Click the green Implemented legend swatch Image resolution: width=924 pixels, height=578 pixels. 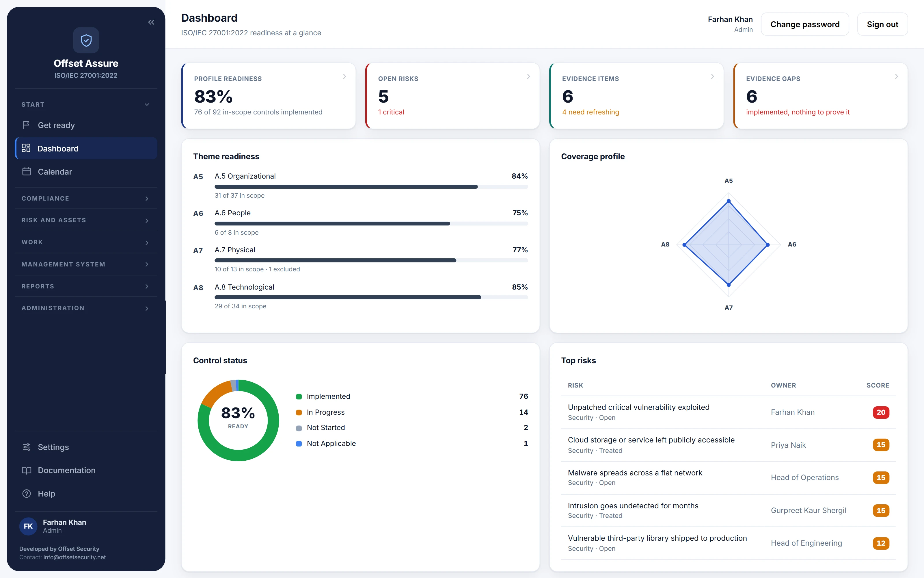pyautogui.click(x=299, y=397)
